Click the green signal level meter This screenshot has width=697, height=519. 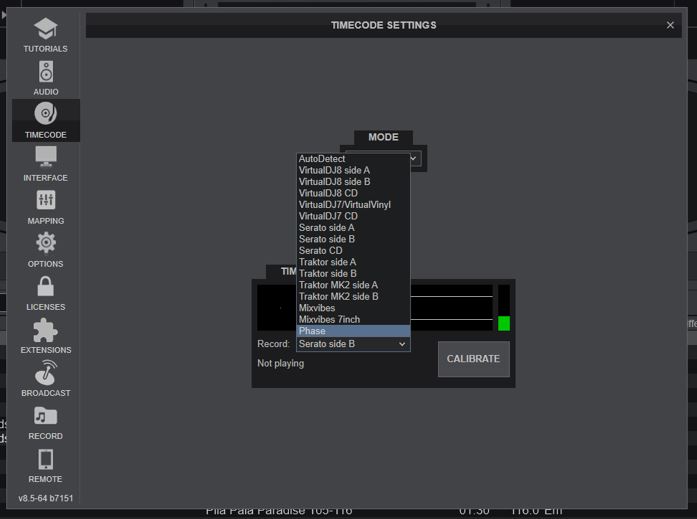[504, 322]
